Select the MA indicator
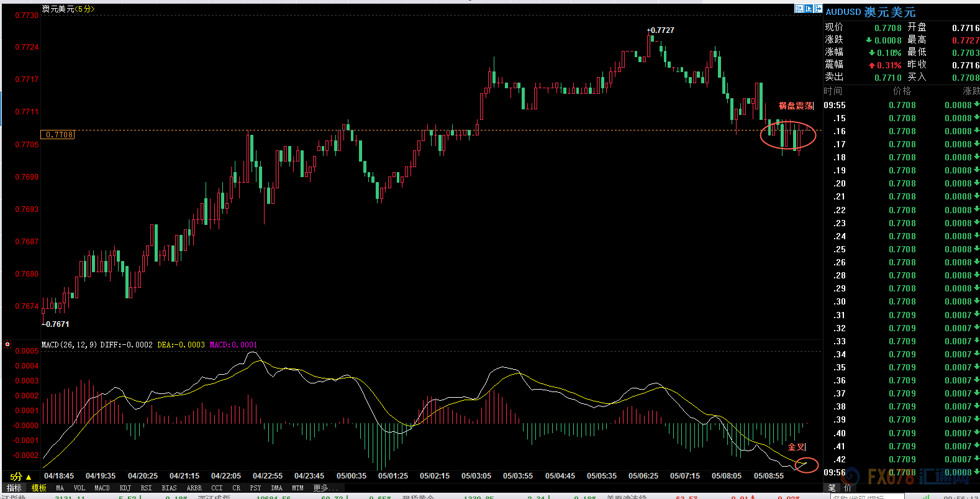 point(60,488)
